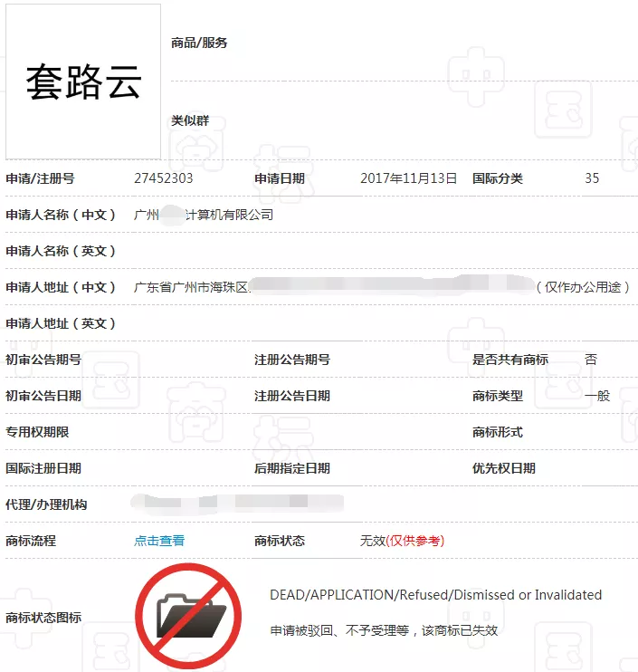Click the note （仅作办公用途）
Screen dimensions: 638x672
(x=583, y=287)
